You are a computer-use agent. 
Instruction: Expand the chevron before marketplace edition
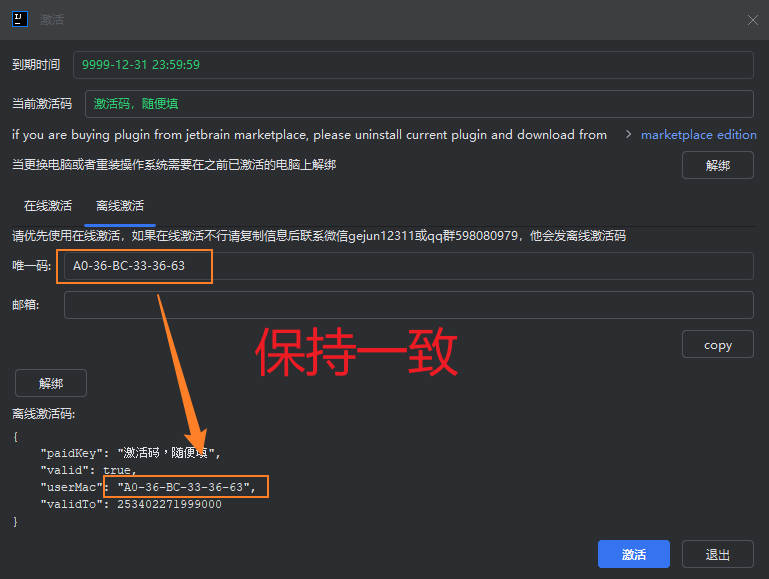tap(628, 134)
